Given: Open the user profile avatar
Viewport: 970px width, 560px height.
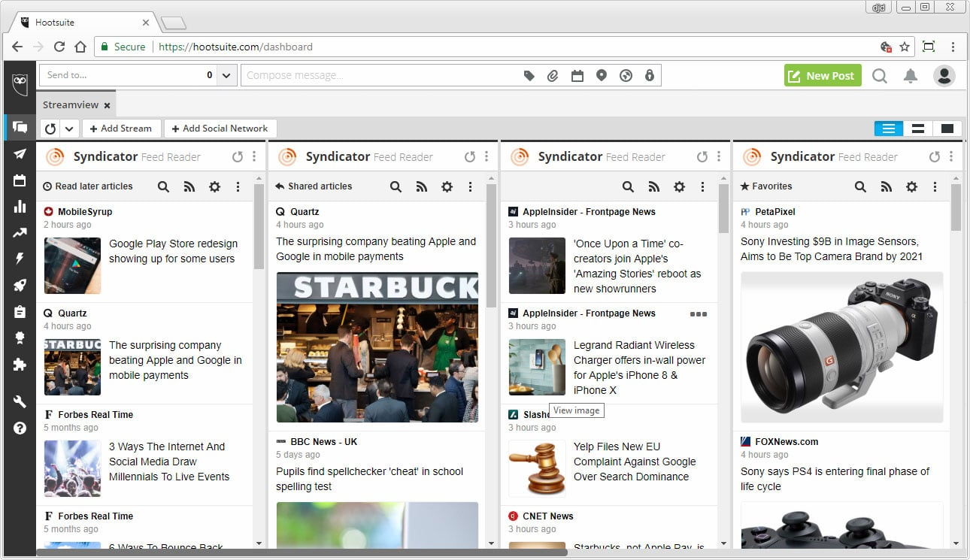Looking at the screenshot, I should 944,75.
